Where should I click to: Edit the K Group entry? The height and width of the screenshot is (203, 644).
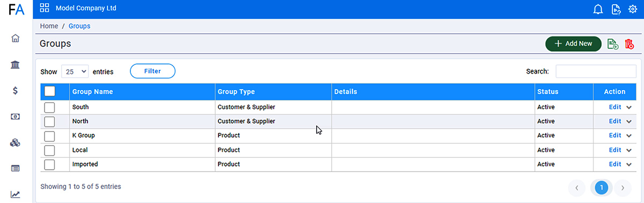pyautogui.click(x=615, y=136)
